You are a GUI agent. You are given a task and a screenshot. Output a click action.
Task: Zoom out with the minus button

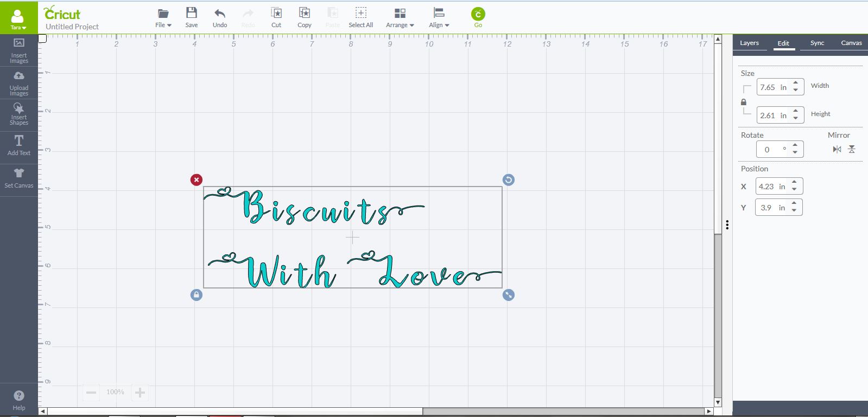coord(91,392)
